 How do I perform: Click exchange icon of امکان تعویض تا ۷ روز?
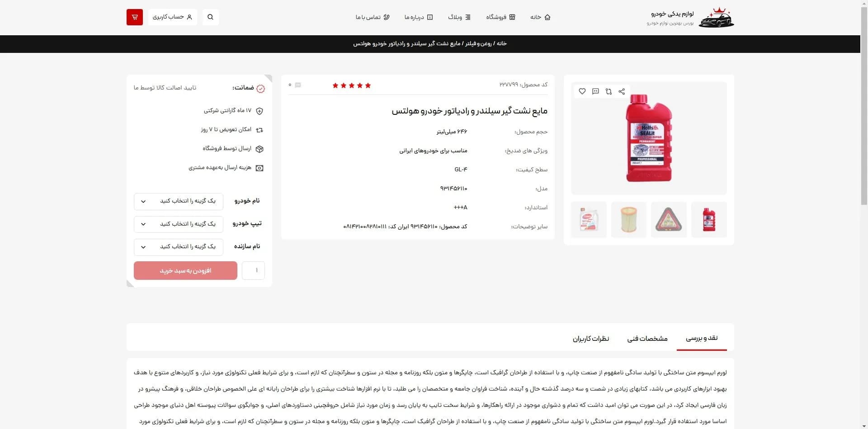(x=259, y=130)
